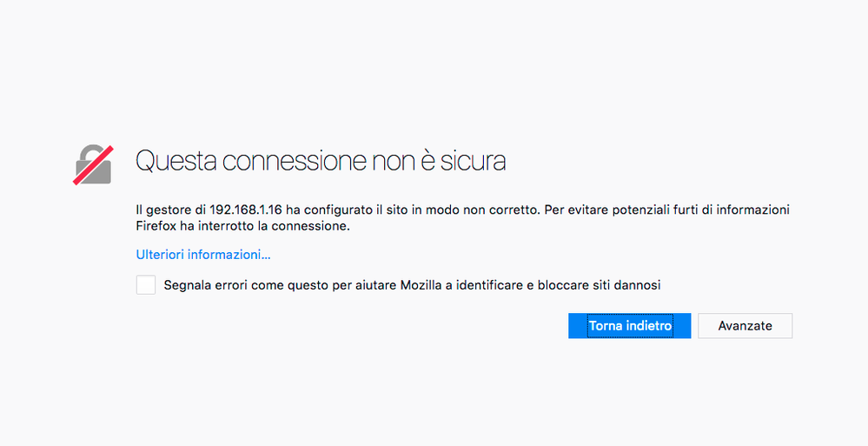Open the Avanzate options button
This screenshot has height=446, width=868.
[x=745, y=326]
